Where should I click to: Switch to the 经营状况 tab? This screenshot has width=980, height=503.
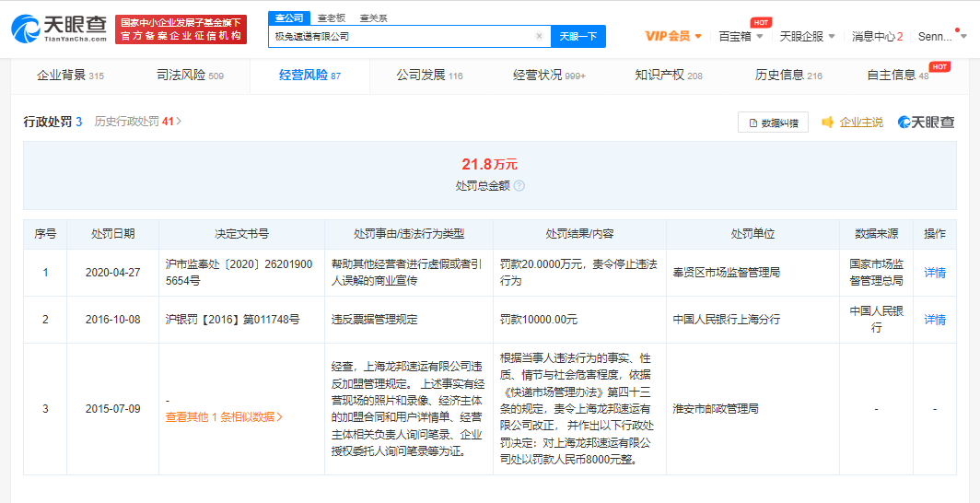click(x=549, y=76)
